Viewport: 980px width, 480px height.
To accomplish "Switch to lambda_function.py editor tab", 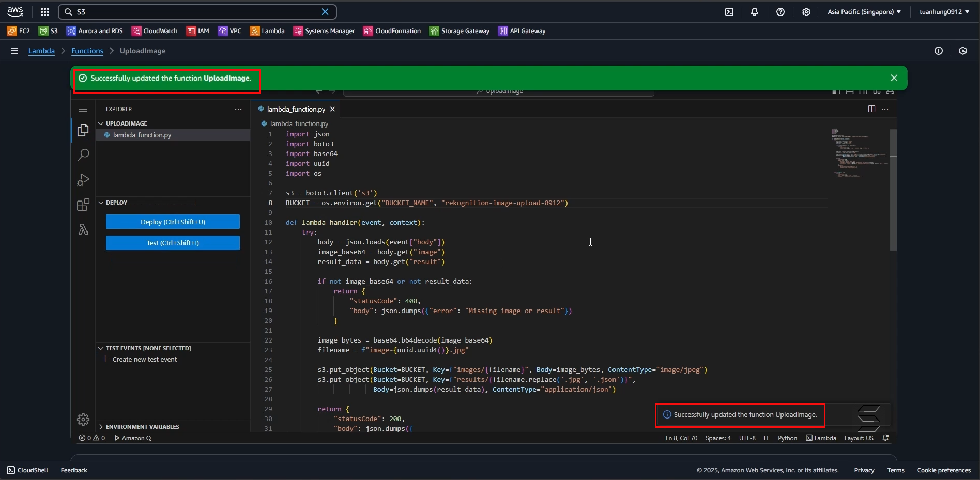I will [296, 109].
